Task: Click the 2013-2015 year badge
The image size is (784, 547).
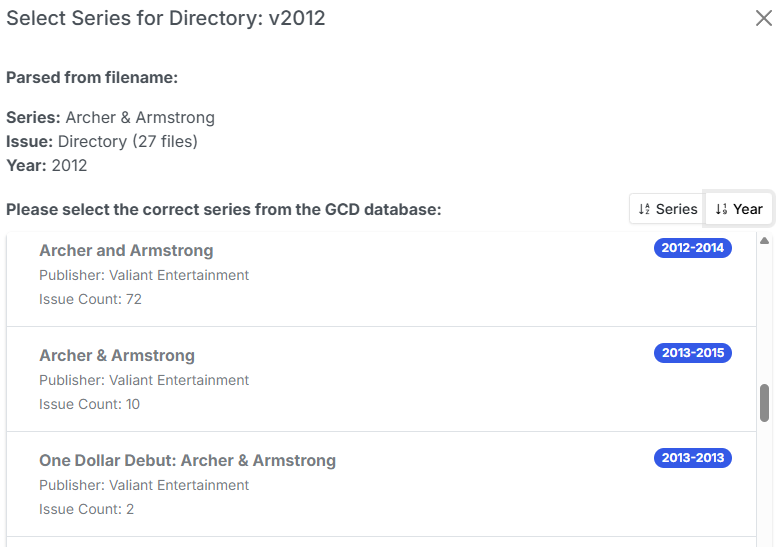Action: 693,353
